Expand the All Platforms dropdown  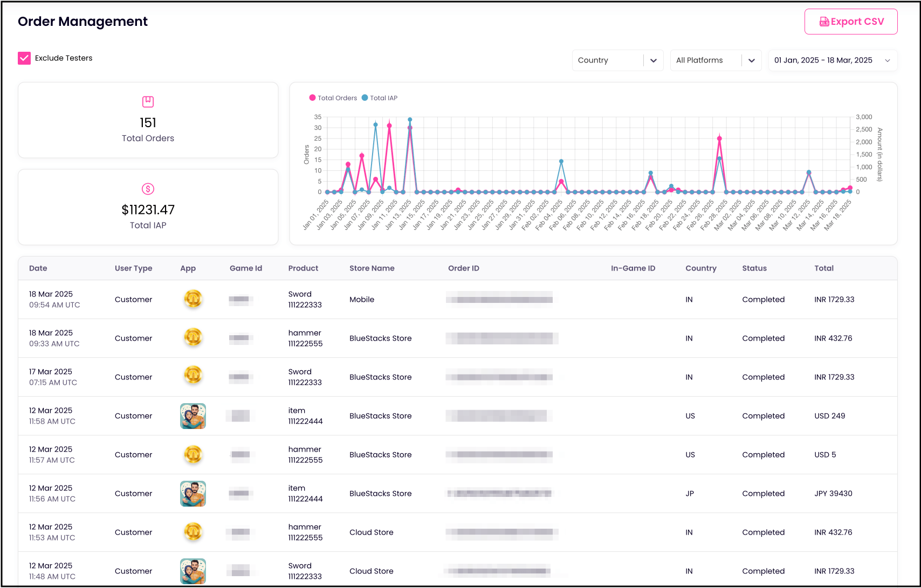tap(715, 60)
